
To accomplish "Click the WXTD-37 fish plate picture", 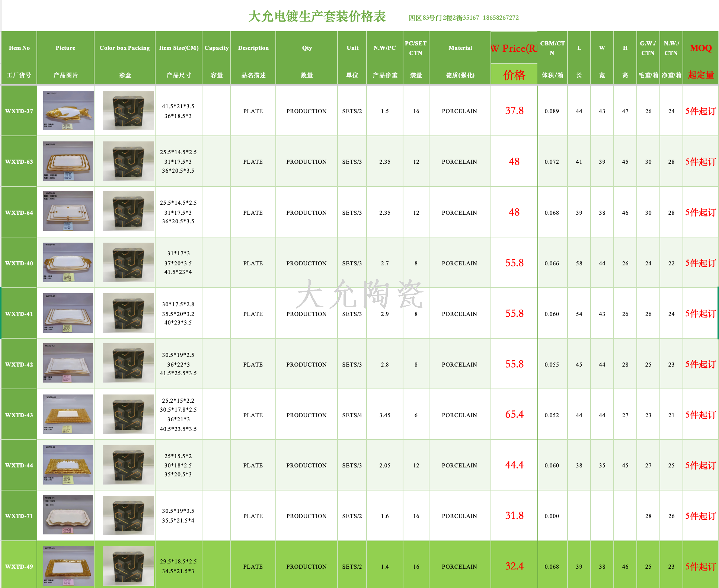I will (x=68, y=111).
